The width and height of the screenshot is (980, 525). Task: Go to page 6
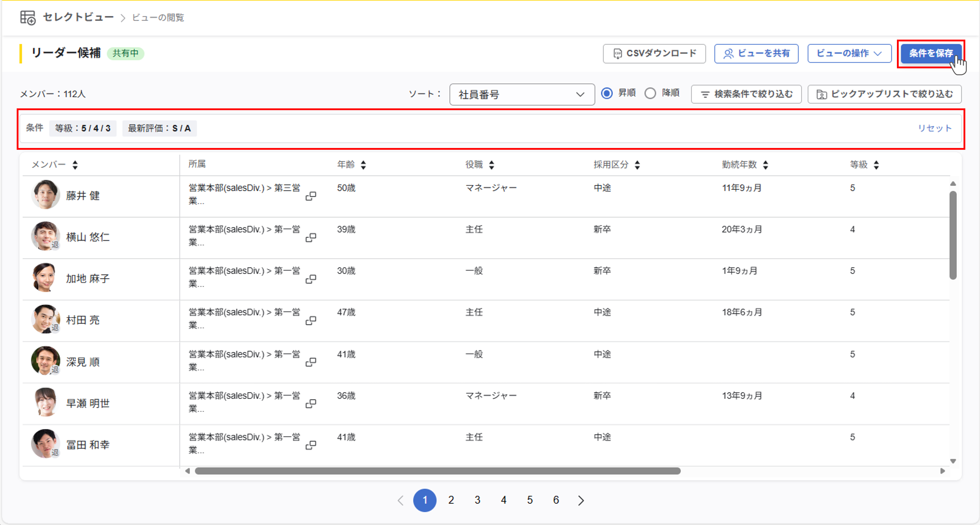click(556, 500)
